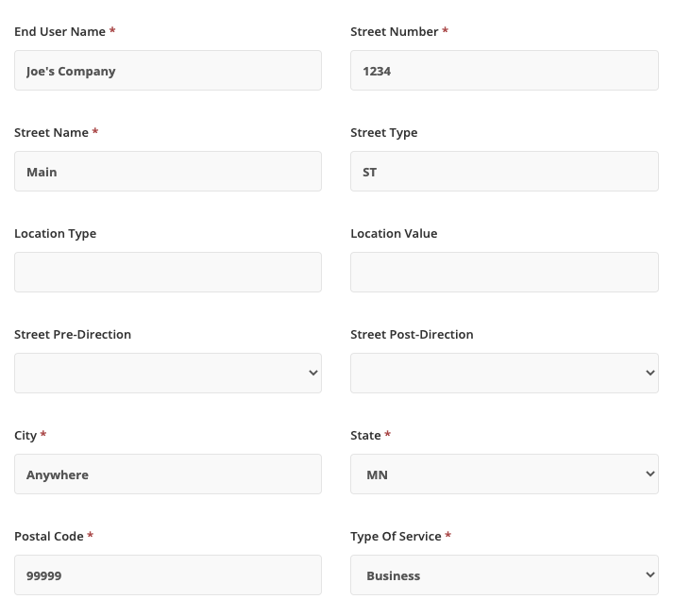Click the "Street Post-Direction" label text
The width and height of the screenshot is (675, 616).
(x=412, y=335)
